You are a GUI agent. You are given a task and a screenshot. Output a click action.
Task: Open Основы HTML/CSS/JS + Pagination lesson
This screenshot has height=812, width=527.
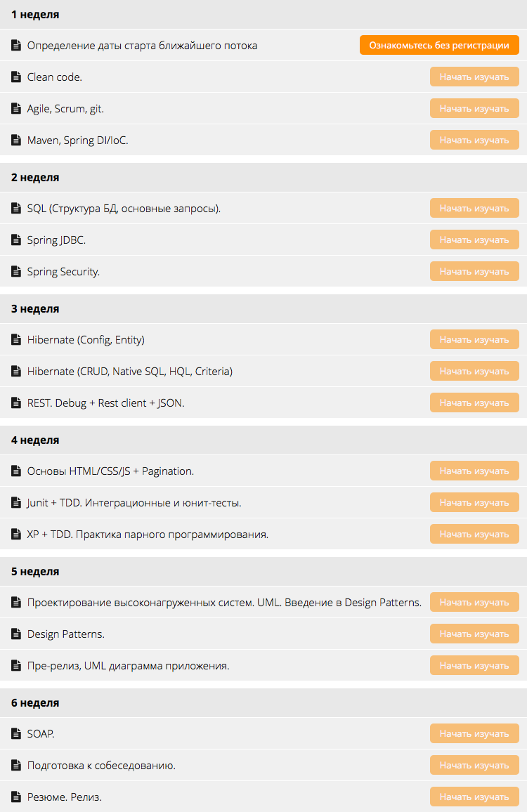pyautogui.click(x=110, y=471)
